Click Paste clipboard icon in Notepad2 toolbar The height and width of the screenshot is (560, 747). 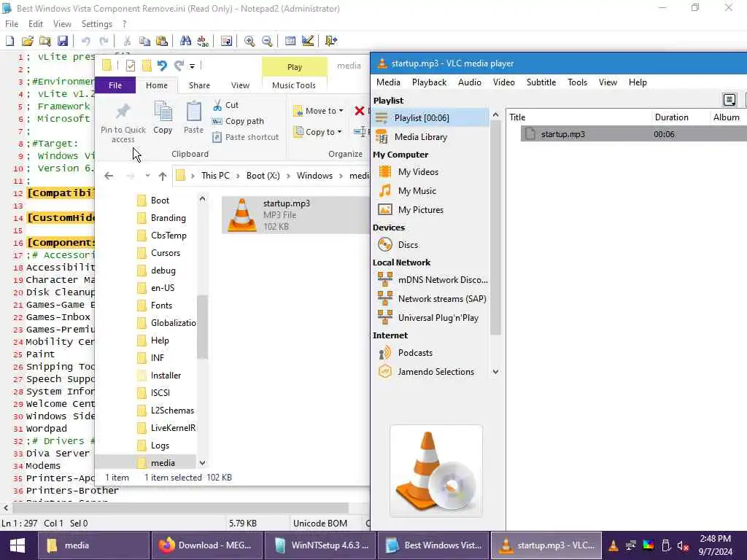click(162, 41)
